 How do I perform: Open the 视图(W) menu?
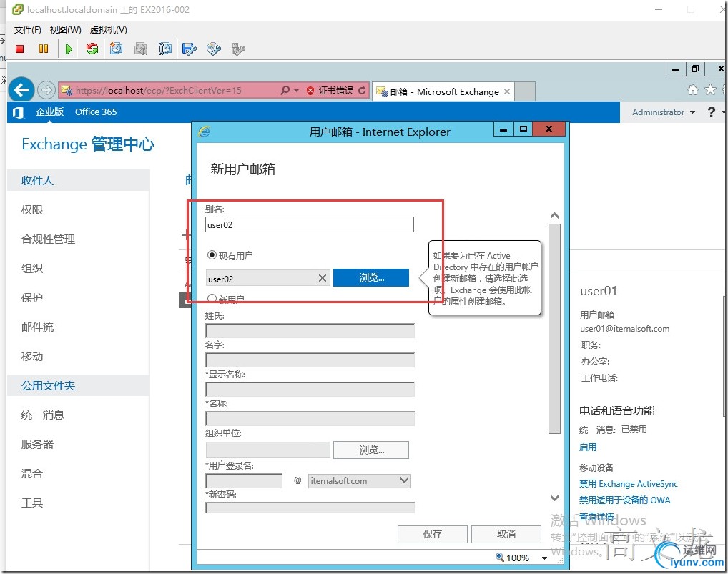[x=66, y=30]
